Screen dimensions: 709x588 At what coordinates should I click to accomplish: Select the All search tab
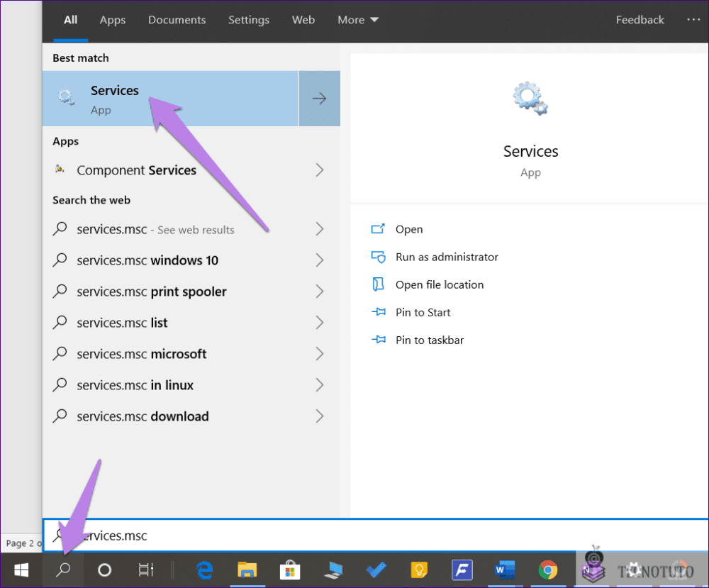coord(70,20)
